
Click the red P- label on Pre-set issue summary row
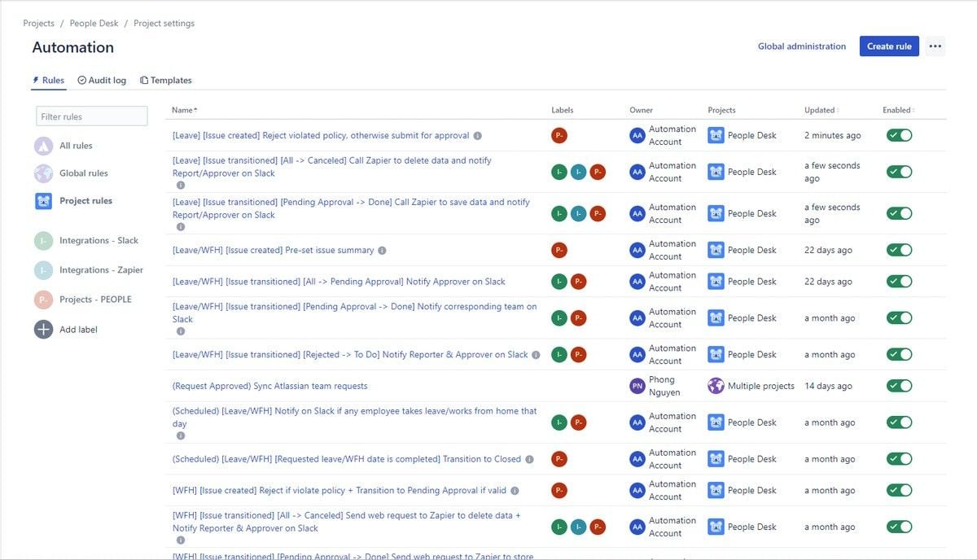559,251
